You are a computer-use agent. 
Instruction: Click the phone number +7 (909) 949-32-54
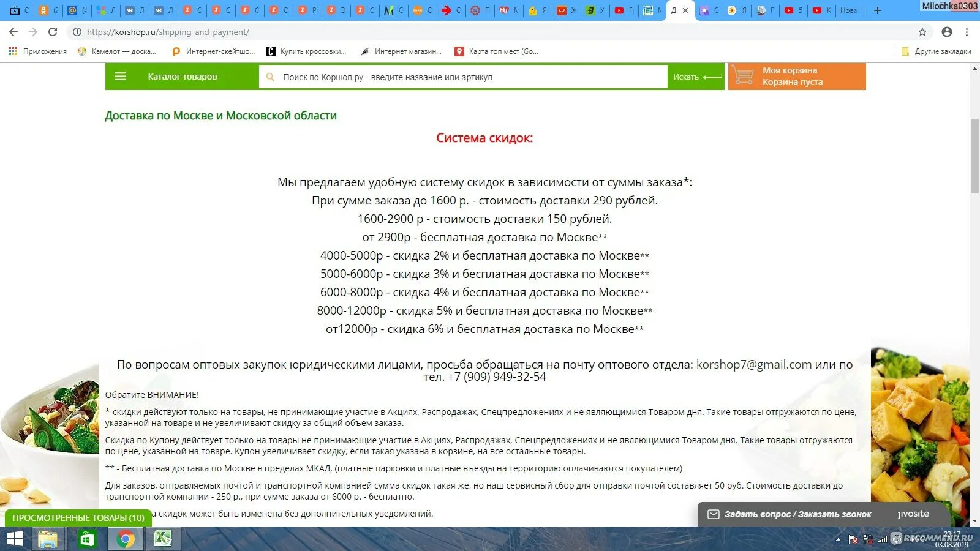[x=497, y=377]
